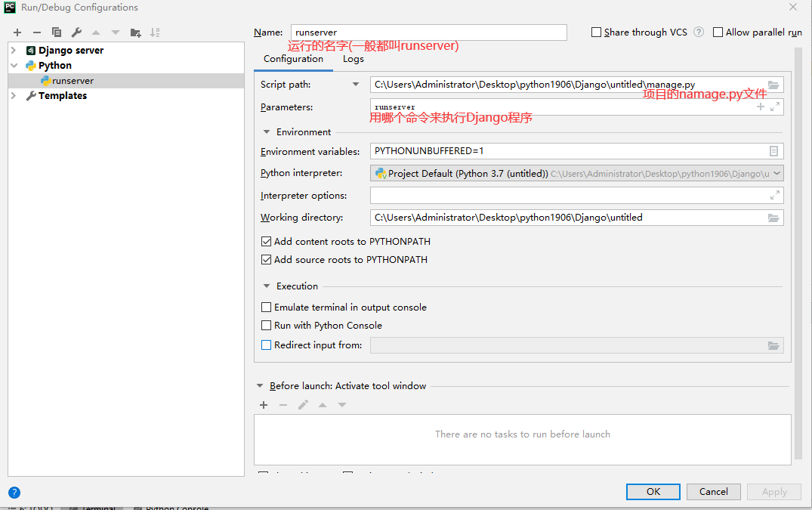The width and height of the screenshot is (812, 510).
Task: Move configuration down in left toolbar
Action: coord(116,32)
